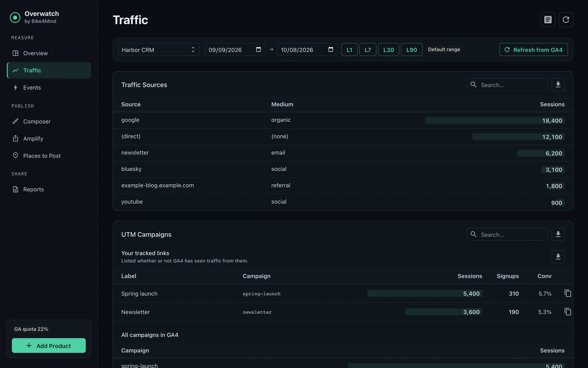This screenshot has width=588, height=368.
Task: Navigate to Amplify
Action: pos(49,138)
